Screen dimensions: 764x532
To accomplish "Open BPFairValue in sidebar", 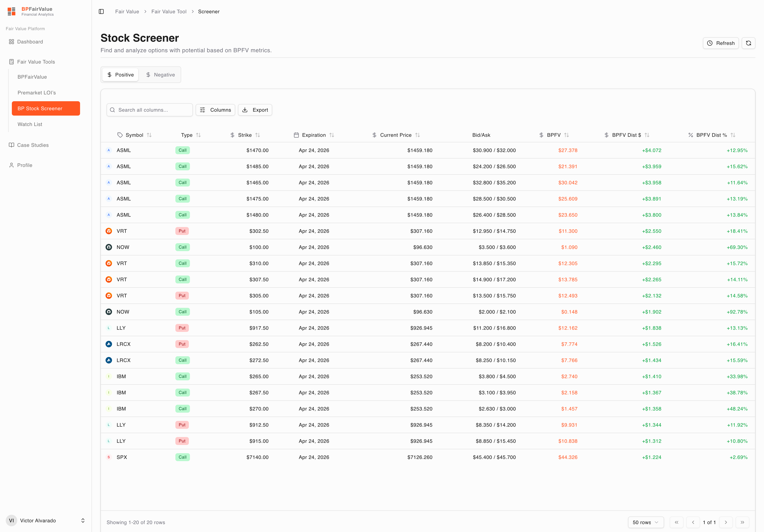I will coord(32,77).
